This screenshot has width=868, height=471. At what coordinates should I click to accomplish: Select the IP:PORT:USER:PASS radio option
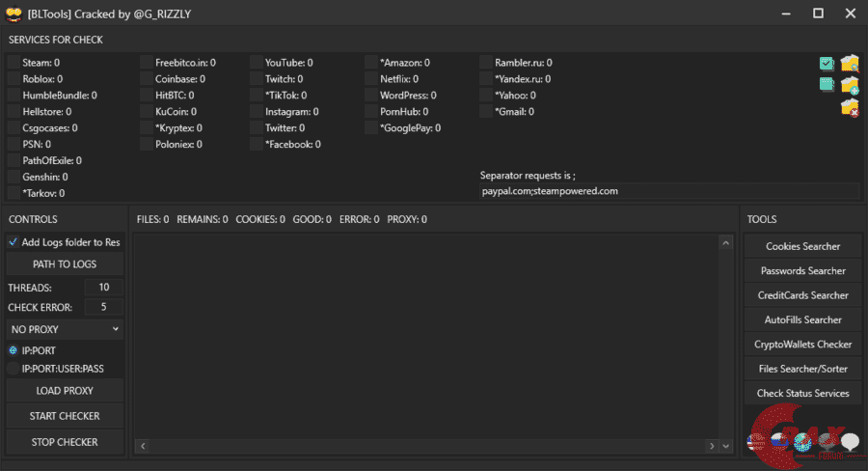pyautogui.click(x=14, y=369)
